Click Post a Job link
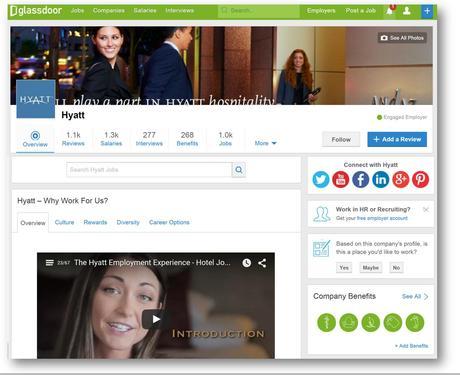 point(361,11)
